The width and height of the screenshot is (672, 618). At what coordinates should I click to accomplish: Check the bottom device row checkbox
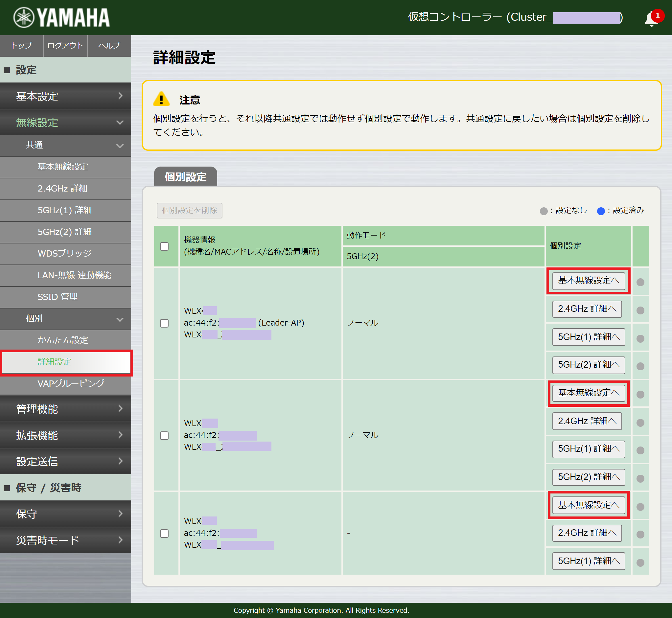(x=164, y=534)
